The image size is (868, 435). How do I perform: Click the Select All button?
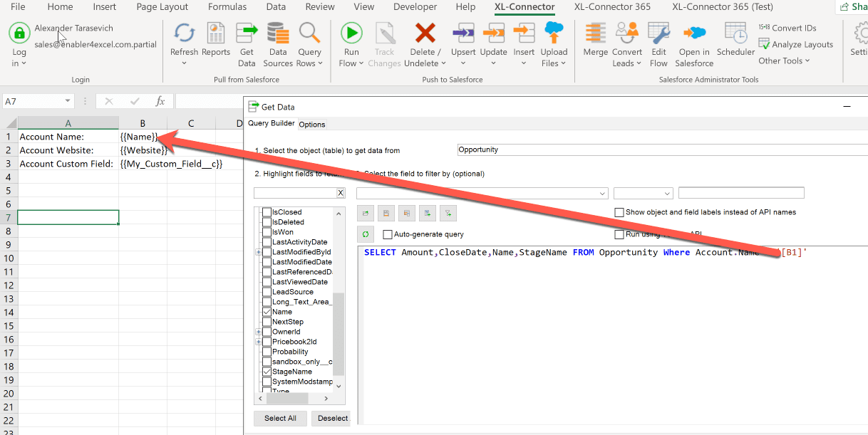[x=280, y=418]
